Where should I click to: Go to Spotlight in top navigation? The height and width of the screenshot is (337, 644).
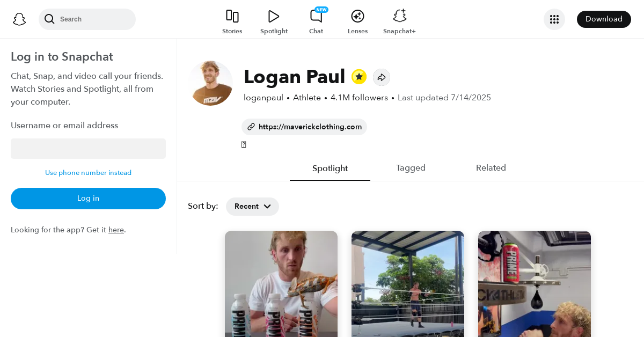point(274,22)
